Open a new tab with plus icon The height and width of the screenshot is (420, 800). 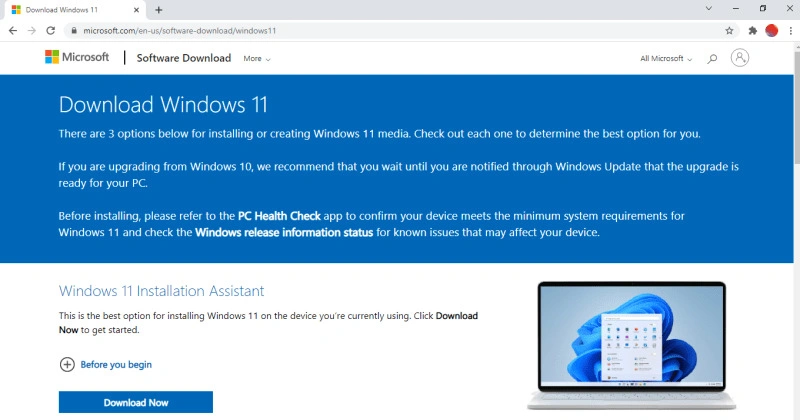(x=159, y=10)
